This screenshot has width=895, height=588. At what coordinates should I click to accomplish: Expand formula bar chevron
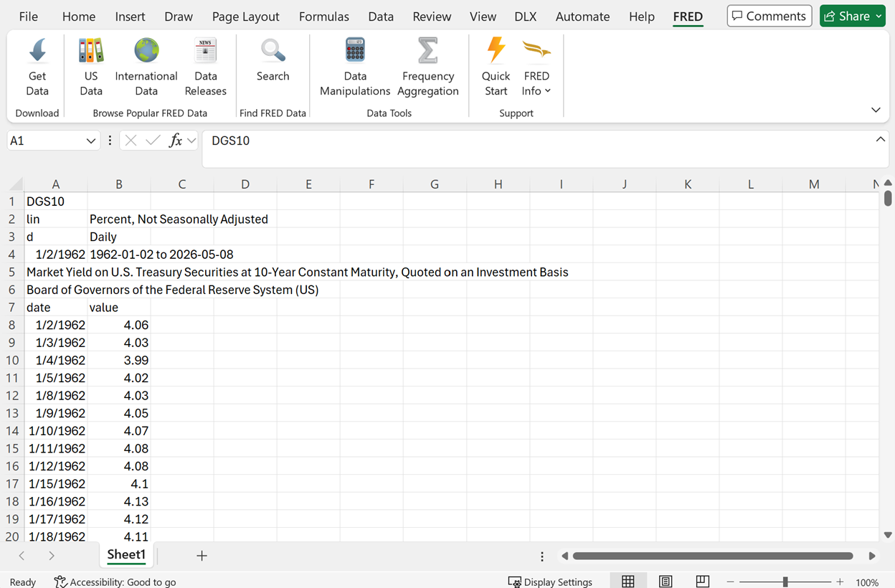click(880, 140)
